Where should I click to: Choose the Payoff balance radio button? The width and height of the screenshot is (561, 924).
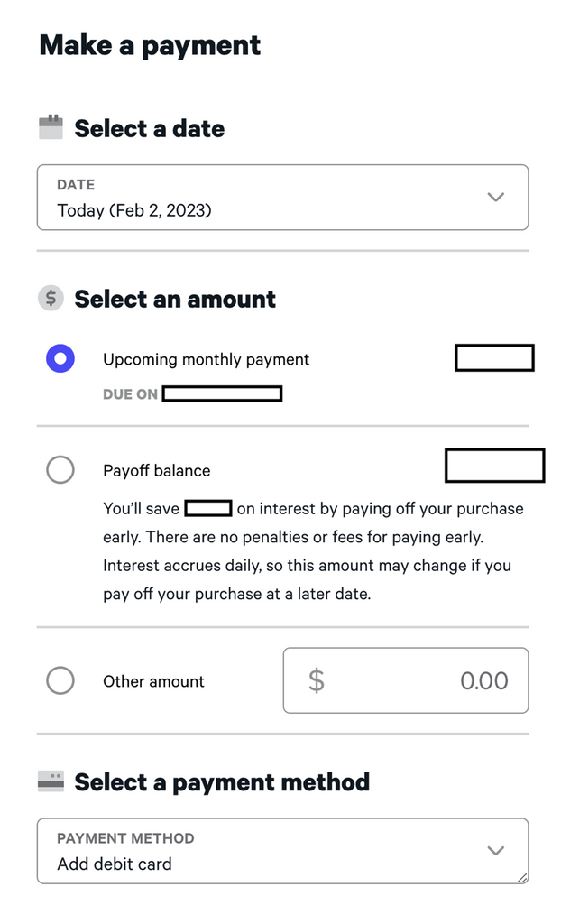click(x=60, y=469)
